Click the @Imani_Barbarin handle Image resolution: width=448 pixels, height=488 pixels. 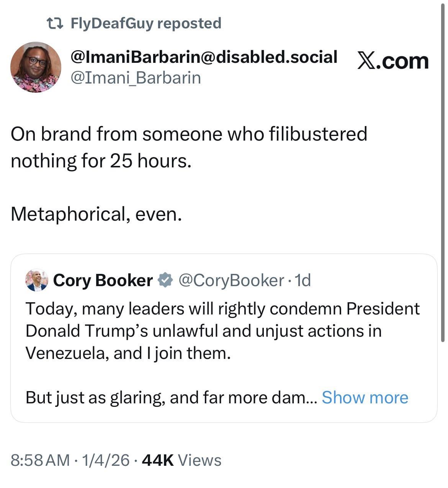coord(136,78)
